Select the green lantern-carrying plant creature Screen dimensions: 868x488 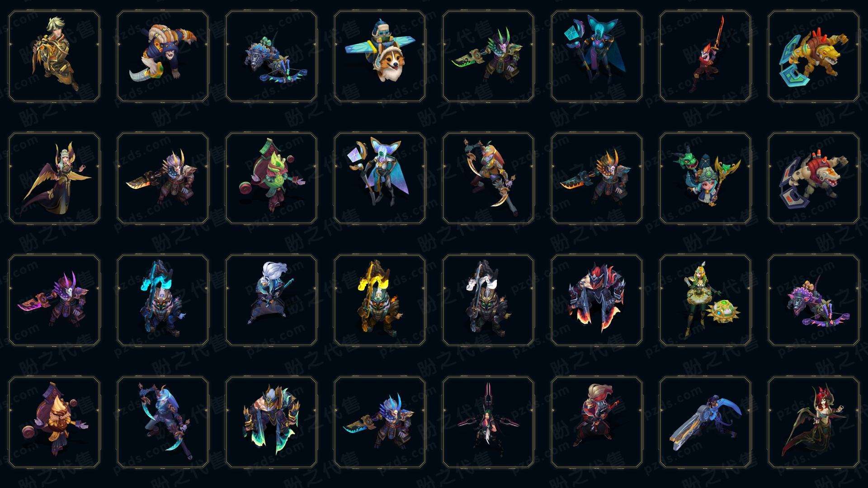(x=271, y=178)
